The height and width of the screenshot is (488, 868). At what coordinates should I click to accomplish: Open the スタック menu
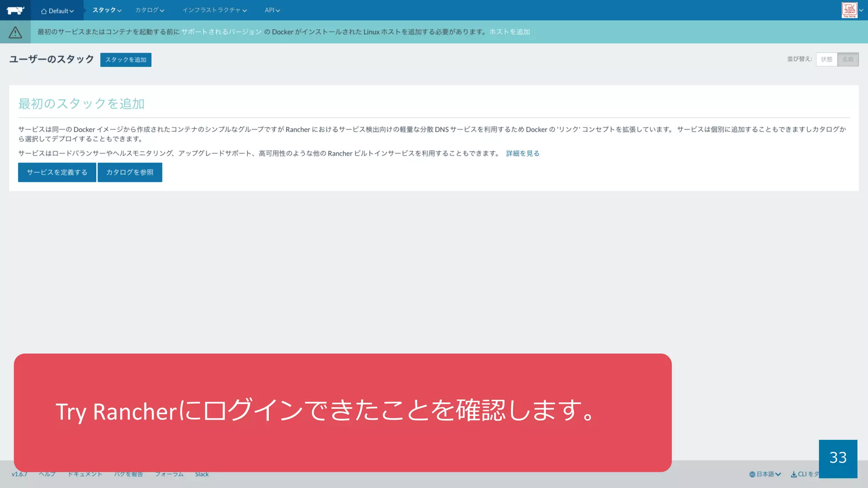(x=107, y=10)
